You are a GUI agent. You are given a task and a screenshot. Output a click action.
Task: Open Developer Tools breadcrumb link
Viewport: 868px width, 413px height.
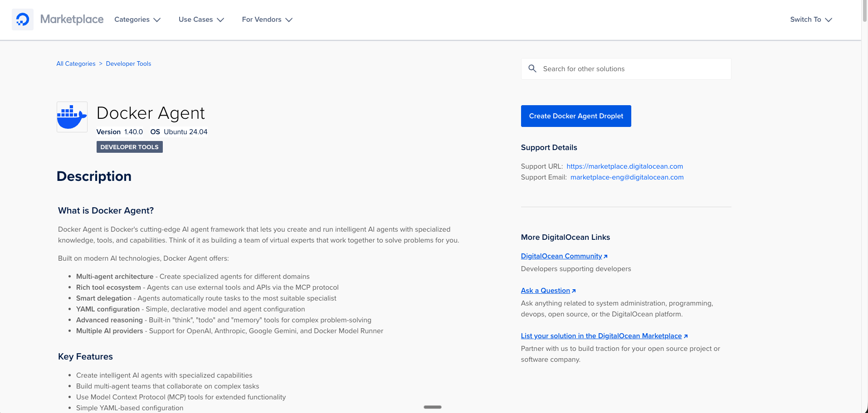[x=128, y=63]
